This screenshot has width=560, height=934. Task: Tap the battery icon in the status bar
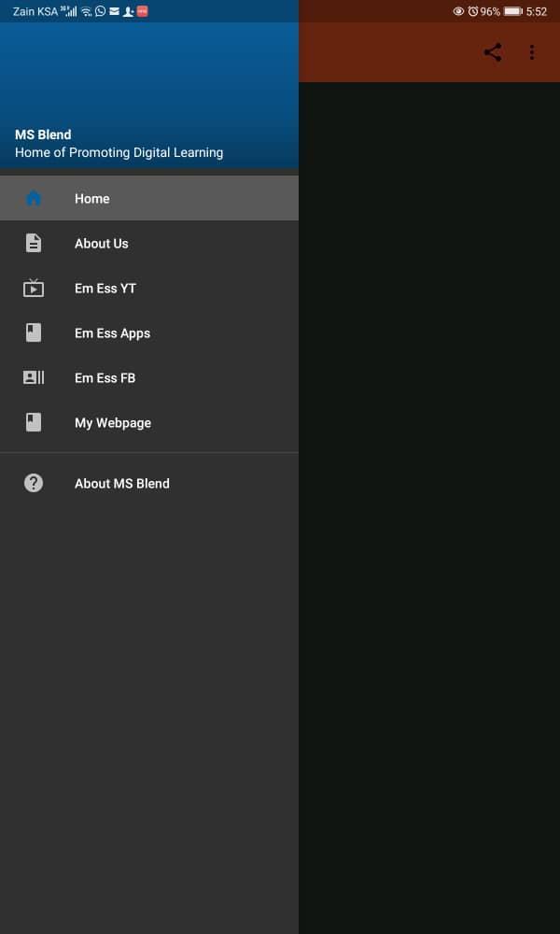513,11
